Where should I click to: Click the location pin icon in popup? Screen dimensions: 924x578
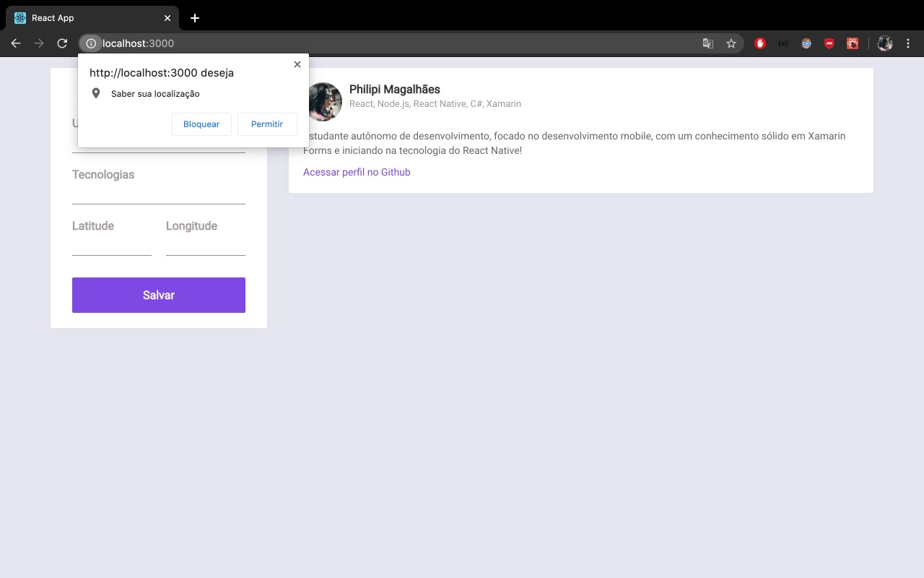pos(96,93)
